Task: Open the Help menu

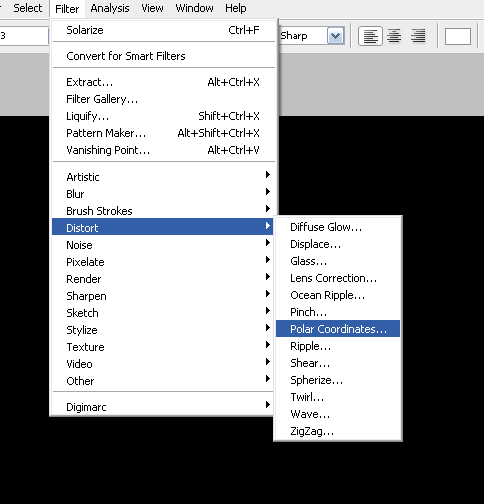Action: [235, 8]
